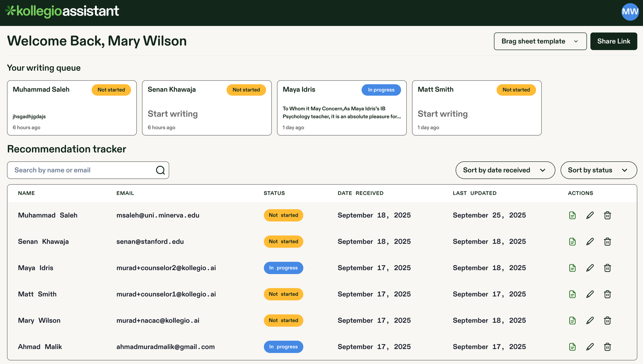
Task: Start writing Senan Khawaja's recommendation
Action: point(173,114)
